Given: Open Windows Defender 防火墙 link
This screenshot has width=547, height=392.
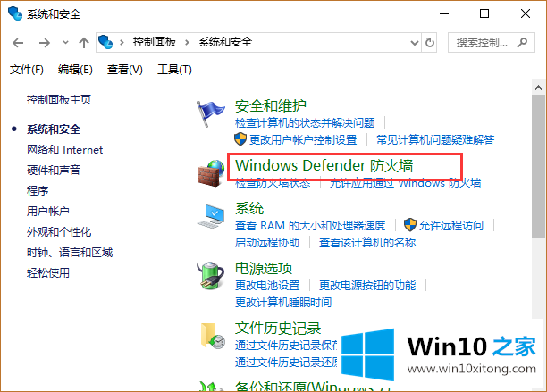Looking at the screenshot, I should click(324, 165).
